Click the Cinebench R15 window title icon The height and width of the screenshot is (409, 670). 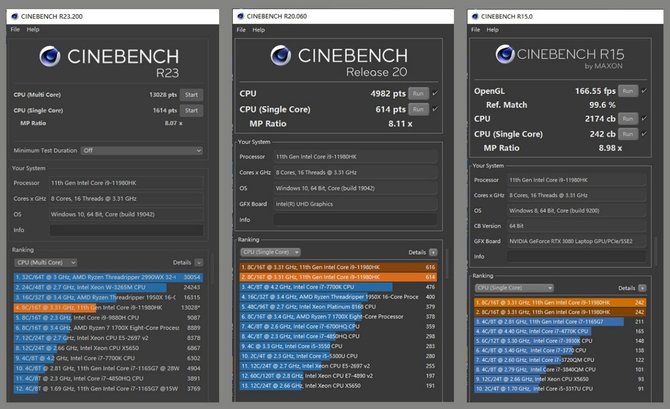[x=475, y=16]
